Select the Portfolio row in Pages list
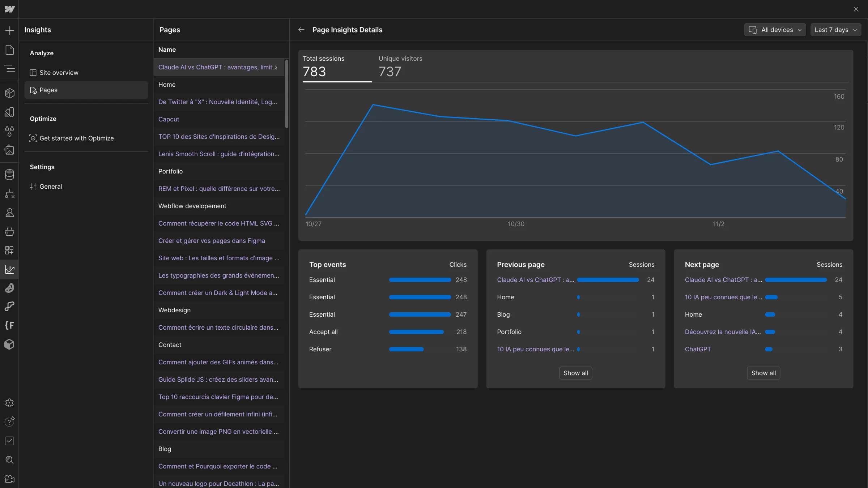Image resolution: width=868 pixels, height=488 pixels. [x=219, y=171]
